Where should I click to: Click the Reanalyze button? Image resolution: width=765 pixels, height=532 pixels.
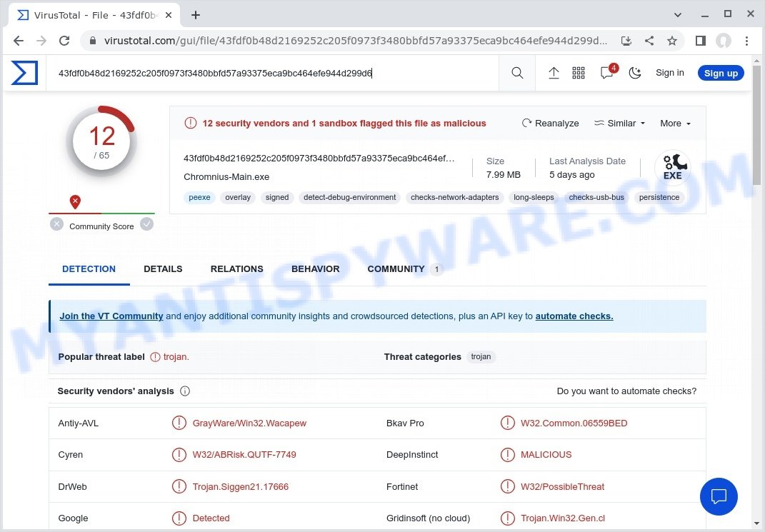(x=550, y=124)
